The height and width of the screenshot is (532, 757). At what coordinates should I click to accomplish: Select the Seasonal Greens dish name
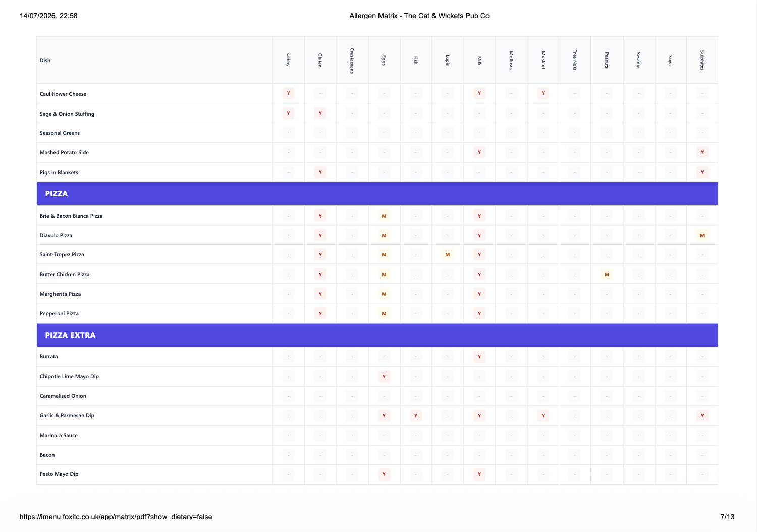(x=60, y=133)
